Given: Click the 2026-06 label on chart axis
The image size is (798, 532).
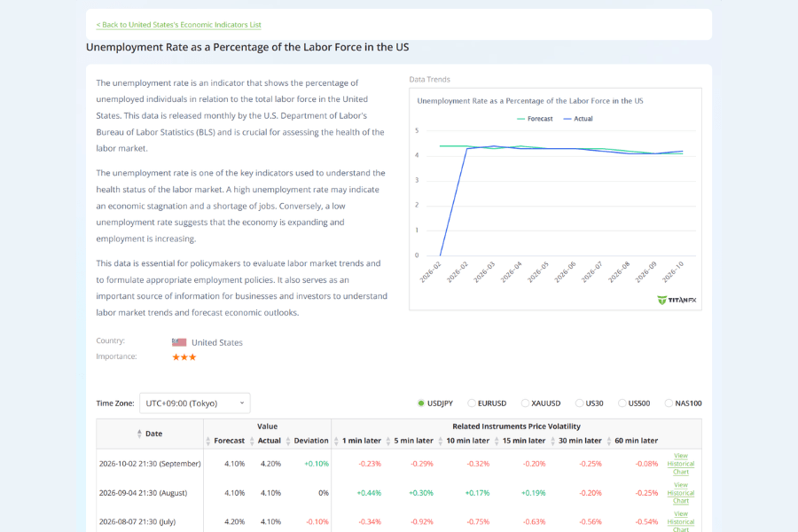Looking at the screenshot, I should coord(565,272).
